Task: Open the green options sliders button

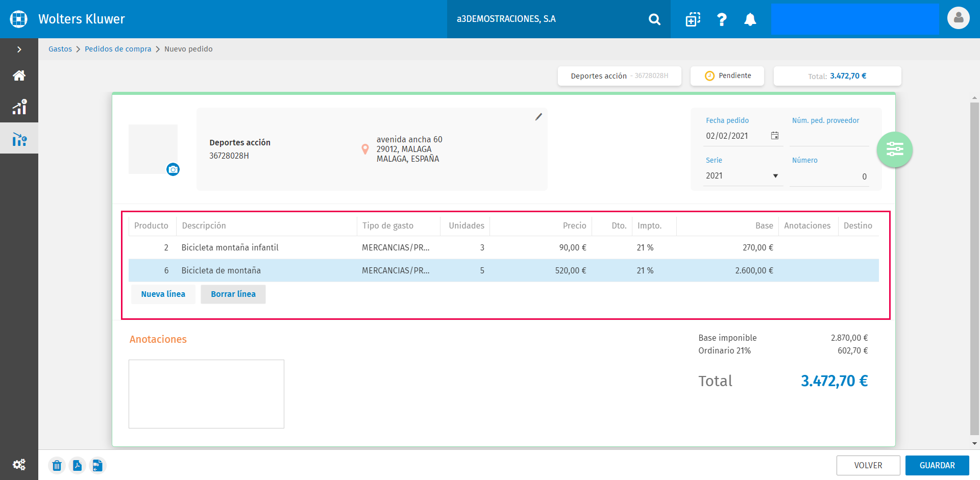Action: coord(894,149)
